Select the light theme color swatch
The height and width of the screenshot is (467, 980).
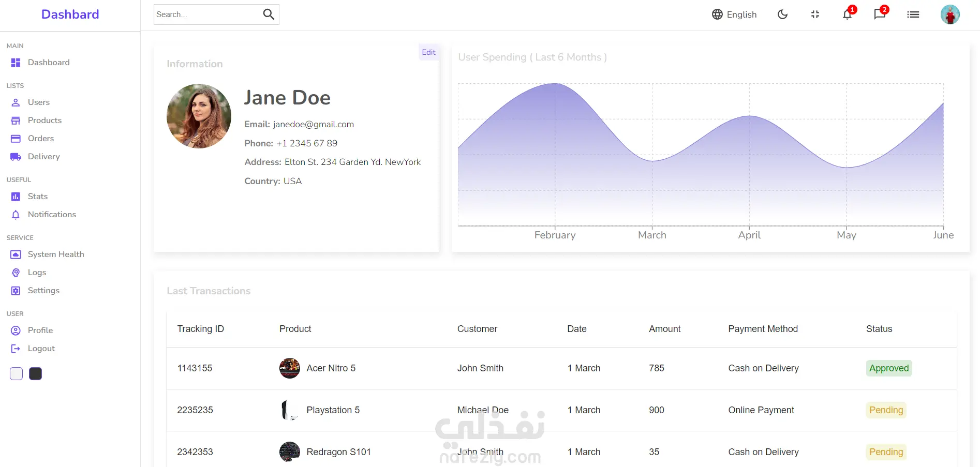click(x=17, y=373)
